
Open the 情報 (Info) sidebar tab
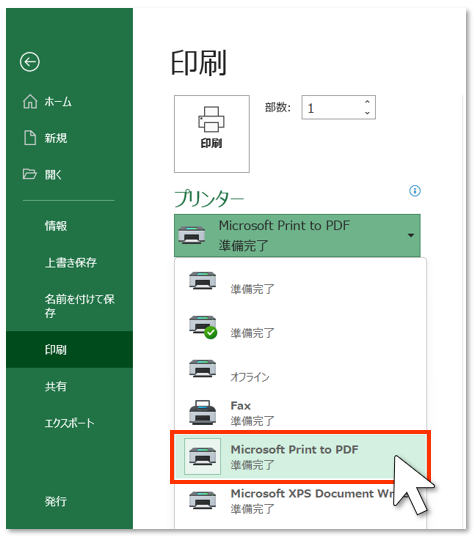coord(56,226)
